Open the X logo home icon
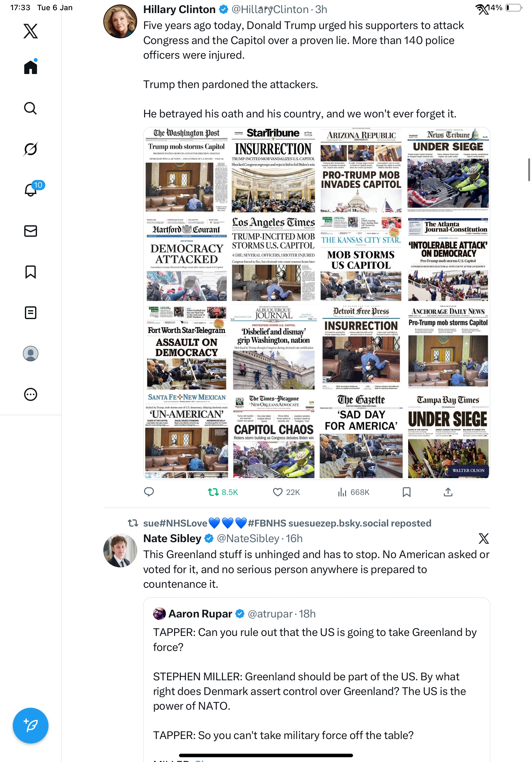Image resolution: width=532 pixels, height=762 pixels. 31,31
